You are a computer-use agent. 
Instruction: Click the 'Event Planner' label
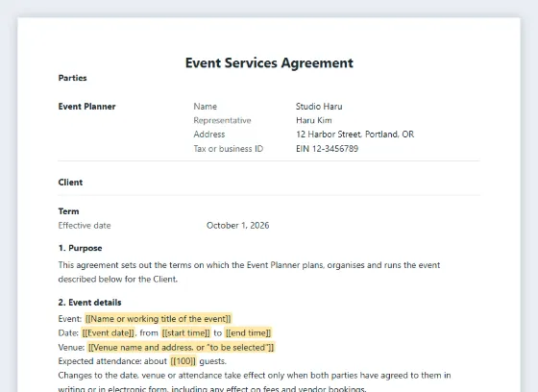86,107
